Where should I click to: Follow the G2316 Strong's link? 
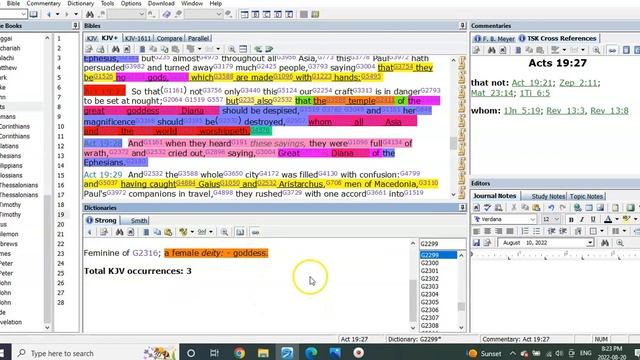tap(145, 253)
